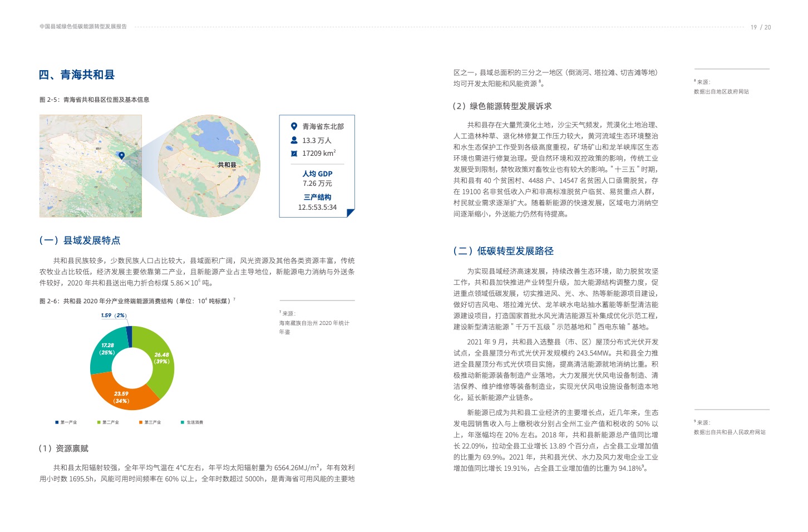Click the location pin icon beside 青海省东北部
This screenshot has height=532, width=808.
click(x=294, y=126)
